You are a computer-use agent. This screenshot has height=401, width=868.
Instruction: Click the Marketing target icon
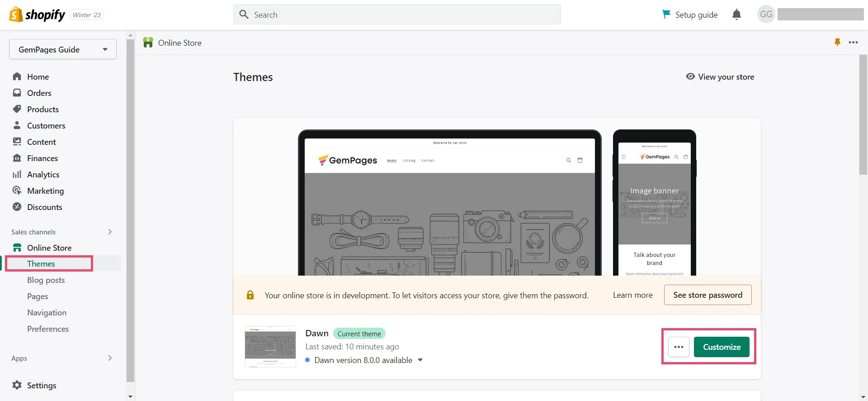pyautogui.click(x=17, y=191)
